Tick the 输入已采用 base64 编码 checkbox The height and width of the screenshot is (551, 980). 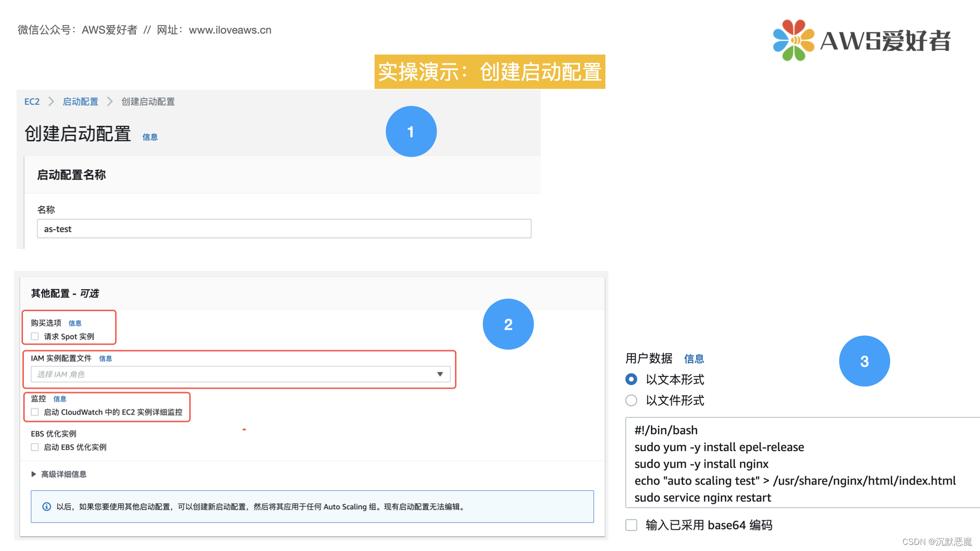(x=631, y=525)
